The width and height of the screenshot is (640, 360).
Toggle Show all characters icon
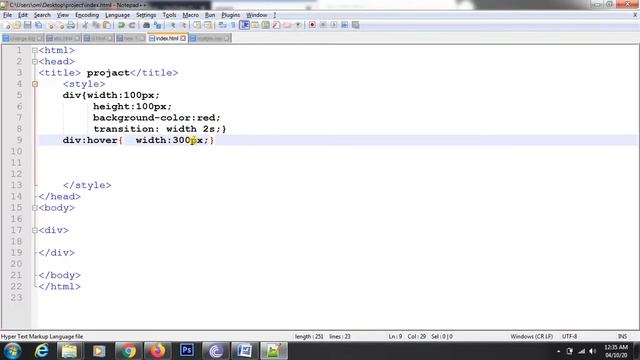pos(233,25)
